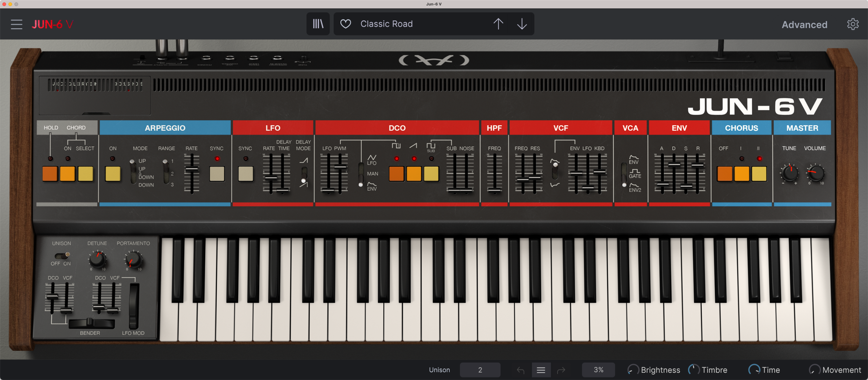
Task: Enable the square waveform in the DCO section
Action: pyautogui.click(x=396, y=174)
